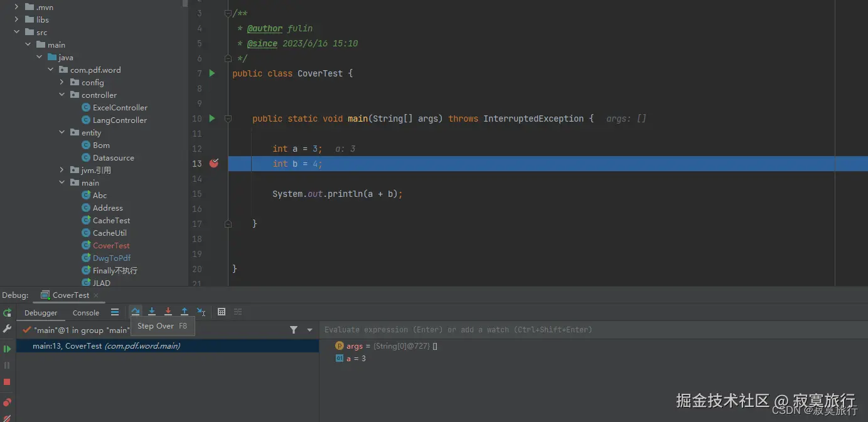Click the Step Out up-arrow icon
Screen dimensions: 868x422
pos(185,312)
